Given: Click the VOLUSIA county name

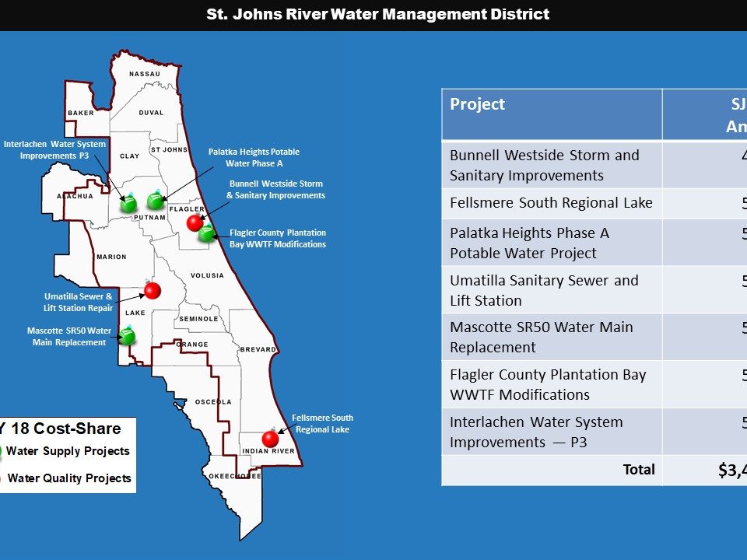Looking at the screenshot, I should point(207,275).
